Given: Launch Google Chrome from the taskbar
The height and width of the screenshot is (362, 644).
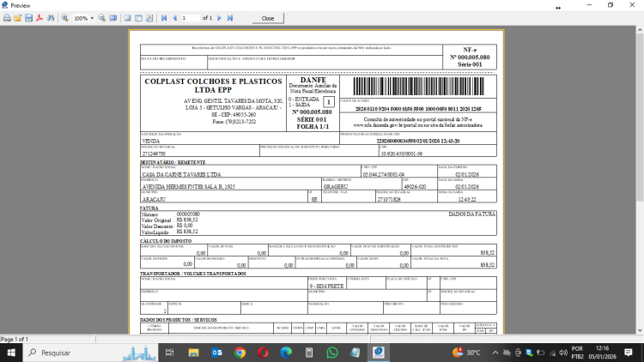Looking at the screenshot, I should [x=240, y=353].
